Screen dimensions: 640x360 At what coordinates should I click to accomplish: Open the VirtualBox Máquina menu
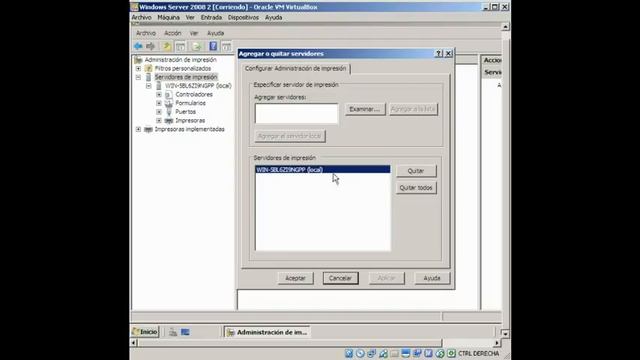pos(169,18)
